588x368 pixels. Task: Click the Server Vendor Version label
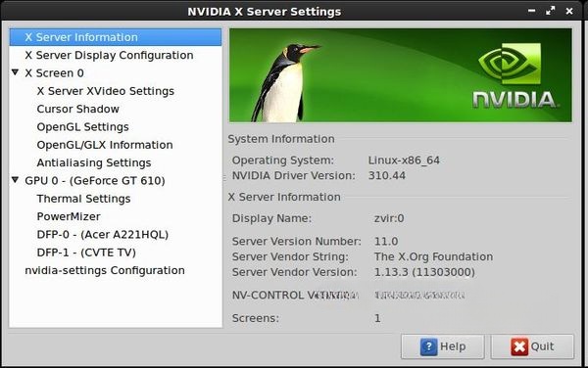[295, 272]
